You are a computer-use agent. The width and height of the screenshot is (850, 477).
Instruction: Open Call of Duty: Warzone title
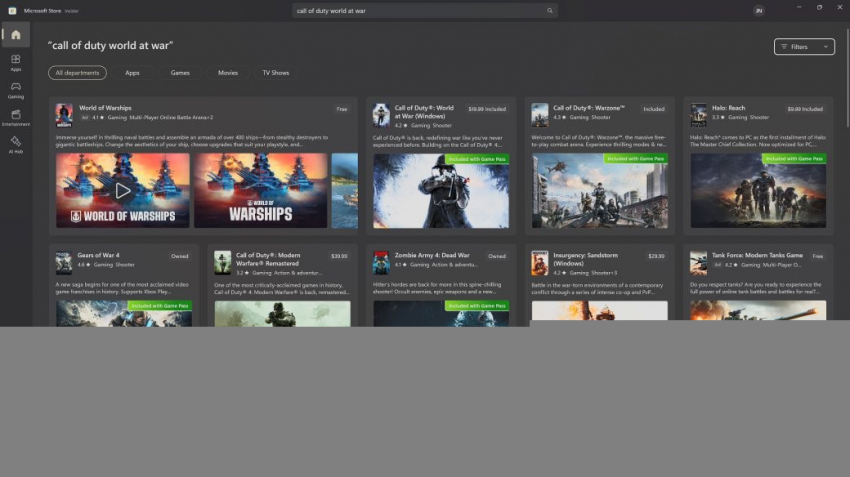point(589,108)
